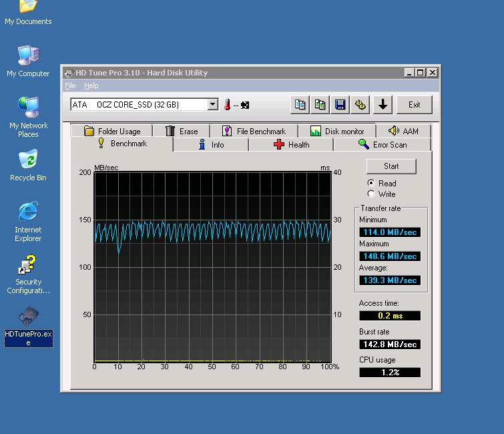Viewport: 504px width, 434px height.
Task: Select the Write radio button
Action: point(371,194)
